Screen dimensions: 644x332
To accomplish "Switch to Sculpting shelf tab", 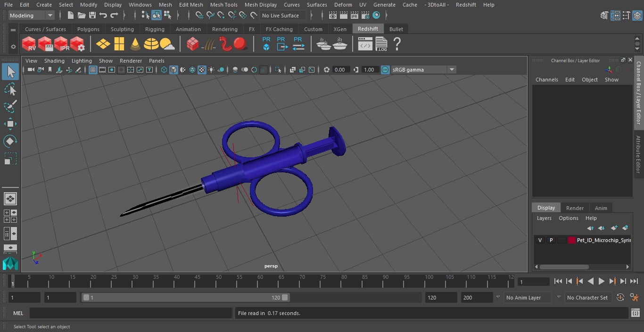I will point(122,29).
